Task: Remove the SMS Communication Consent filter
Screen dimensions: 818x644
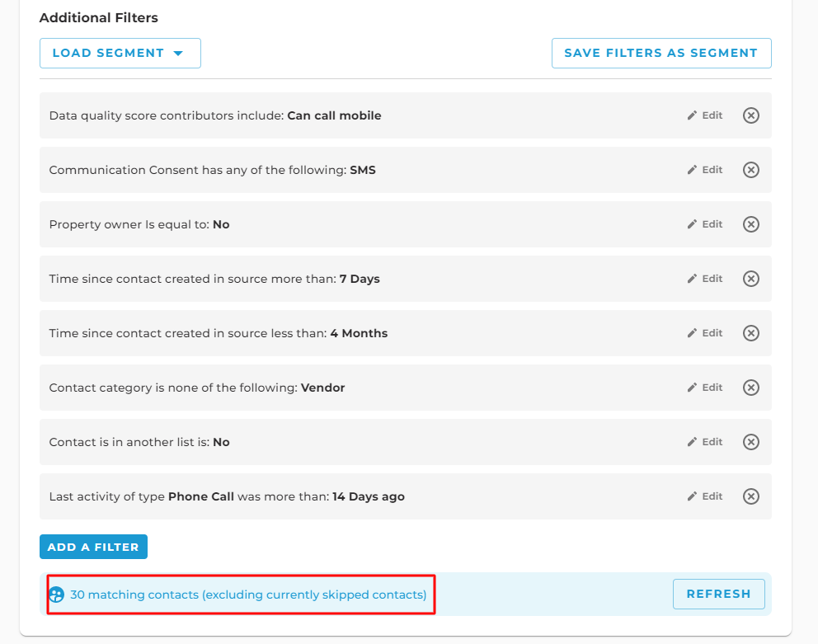Action: click(750, 170)
